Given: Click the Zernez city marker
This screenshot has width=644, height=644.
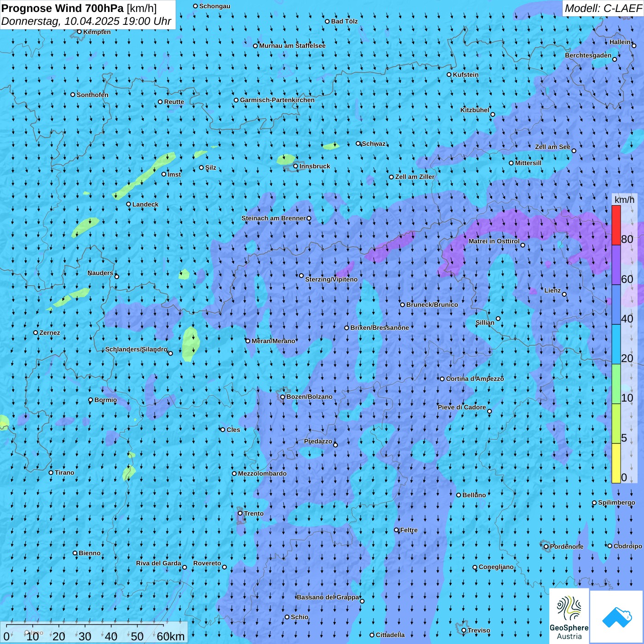Looking at the screenshot, I should [35, 333].
